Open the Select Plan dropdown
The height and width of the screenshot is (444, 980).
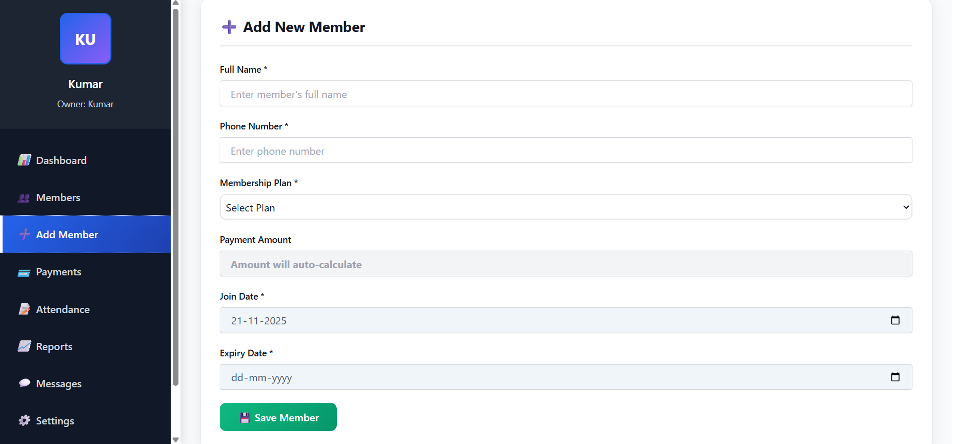(565, 207)
